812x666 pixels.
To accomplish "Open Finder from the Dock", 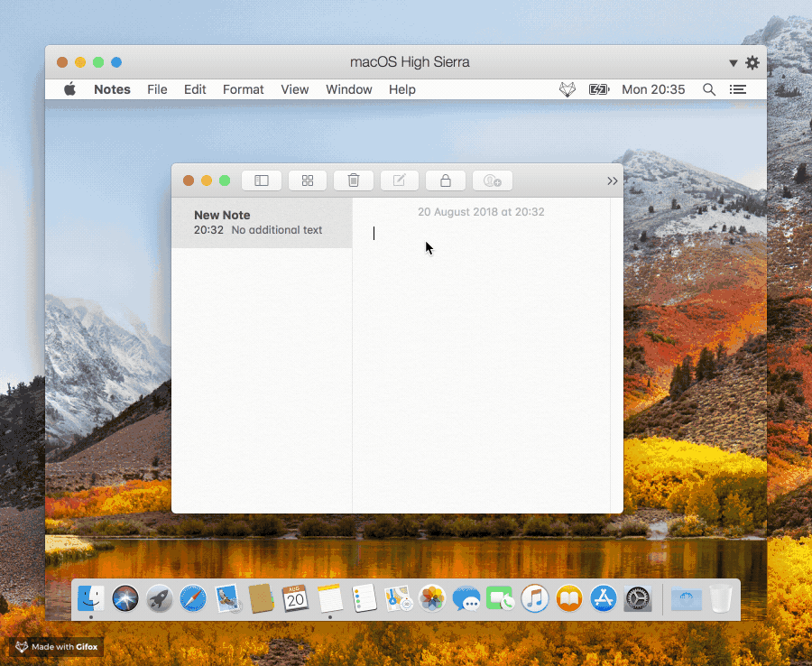I will [91, 598].
